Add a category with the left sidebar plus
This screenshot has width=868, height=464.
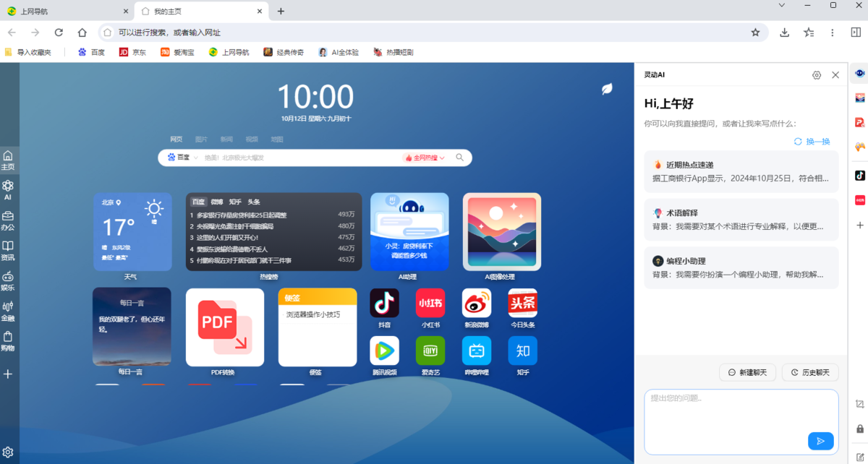8,374
